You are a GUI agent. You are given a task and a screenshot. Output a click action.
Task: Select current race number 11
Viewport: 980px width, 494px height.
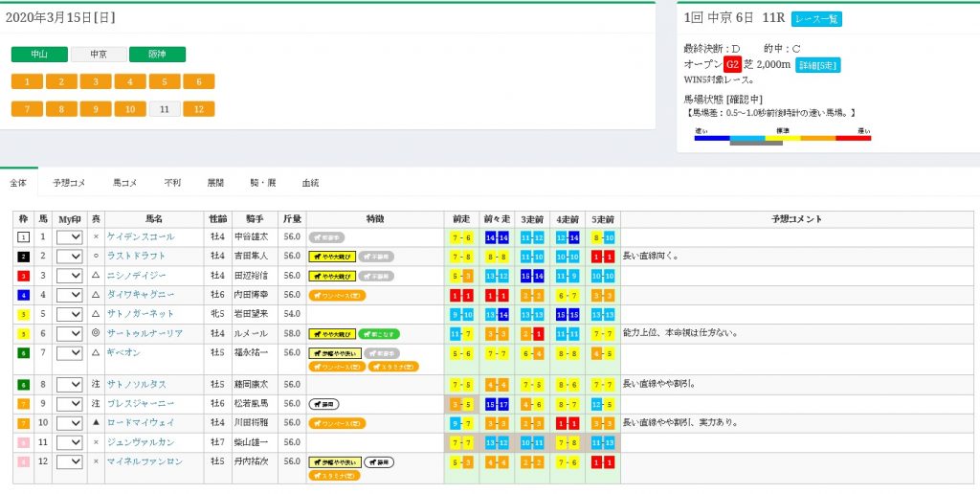pyautogui.click(x=165, y=109)
